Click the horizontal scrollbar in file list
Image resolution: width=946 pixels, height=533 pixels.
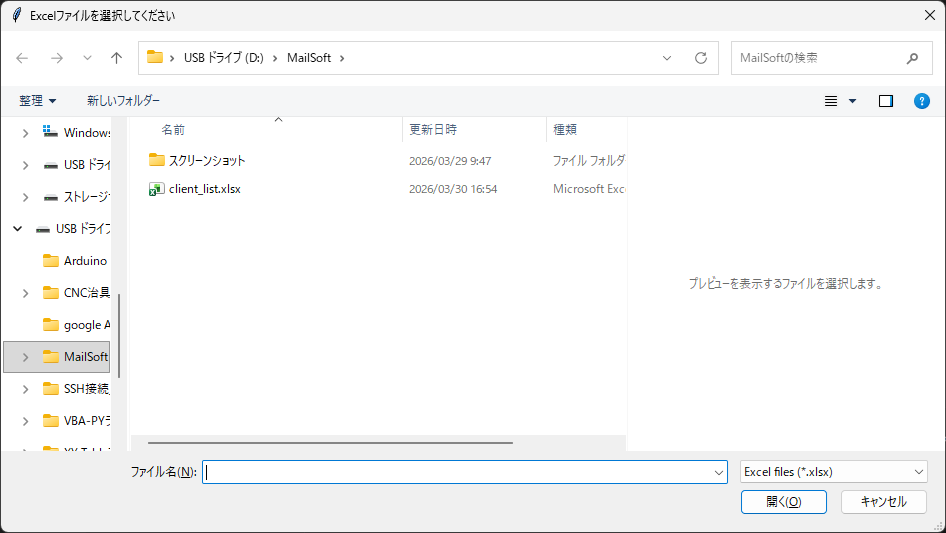[x=330, y=442]
